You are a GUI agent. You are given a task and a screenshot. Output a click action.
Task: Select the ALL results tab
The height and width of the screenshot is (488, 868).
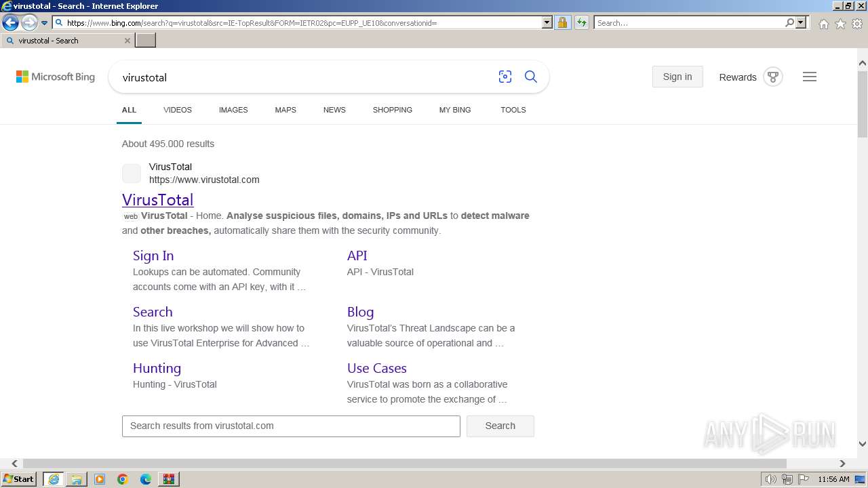129,110
